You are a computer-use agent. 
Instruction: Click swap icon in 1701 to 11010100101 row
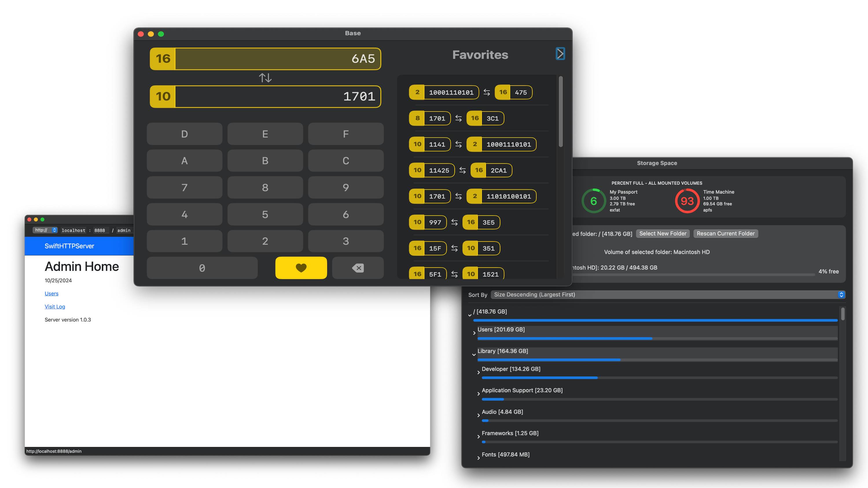click(458, 196)
